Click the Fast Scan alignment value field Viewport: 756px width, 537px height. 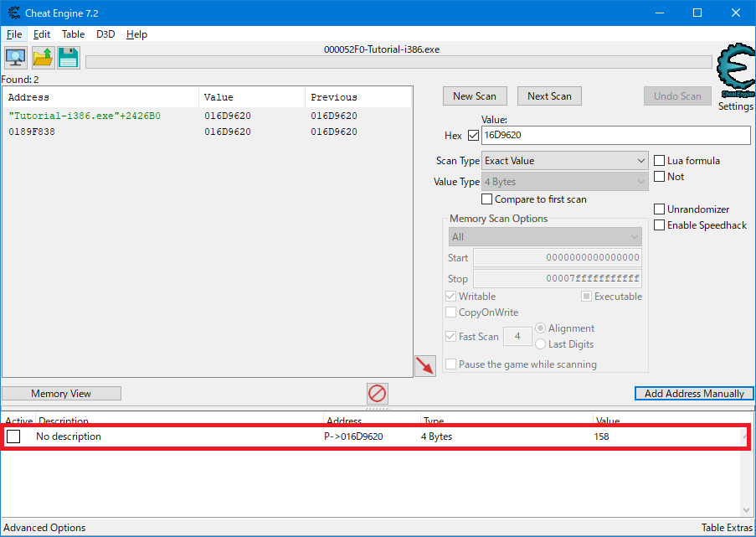click(x=517, y=336)
